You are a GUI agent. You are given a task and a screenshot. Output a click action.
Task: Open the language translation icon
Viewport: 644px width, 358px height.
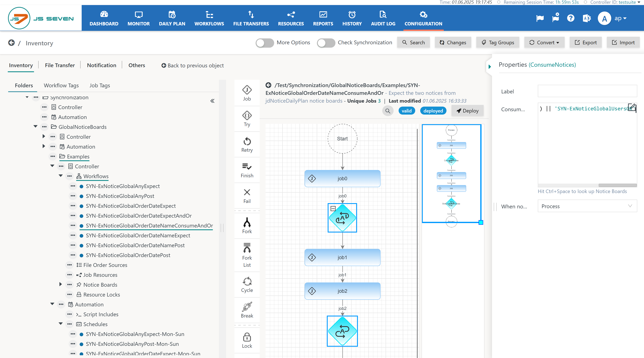point(586,18)
